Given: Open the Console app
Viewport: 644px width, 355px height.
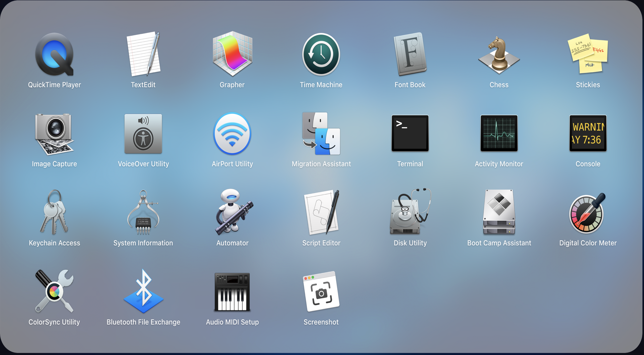Looking at the screenshot, I should click(588, 134).
